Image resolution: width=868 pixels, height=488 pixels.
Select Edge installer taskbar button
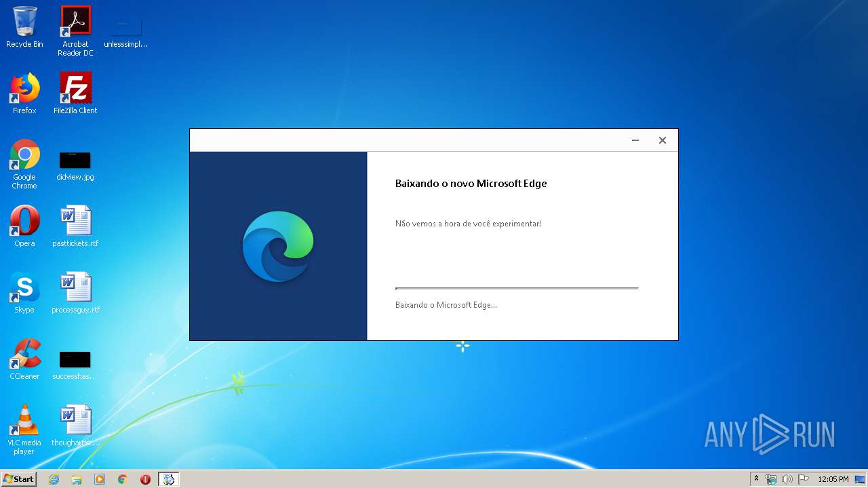(169, 479)
